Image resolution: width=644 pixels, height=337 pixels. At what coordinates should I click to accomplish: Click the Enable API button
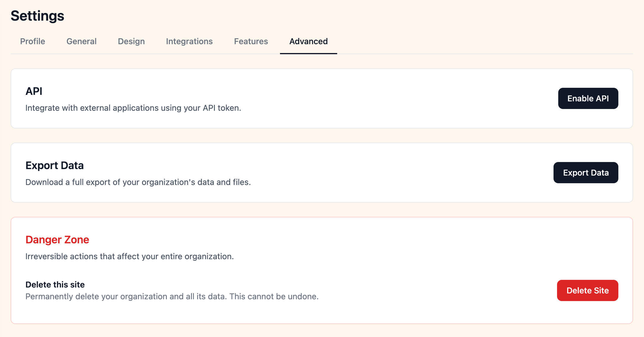pyautogui.click(x=588, y=98)
